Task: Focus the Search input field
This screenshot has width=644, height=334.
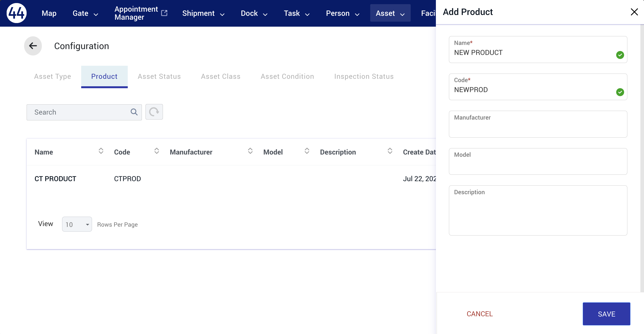Action: click(x=84, y=112)
